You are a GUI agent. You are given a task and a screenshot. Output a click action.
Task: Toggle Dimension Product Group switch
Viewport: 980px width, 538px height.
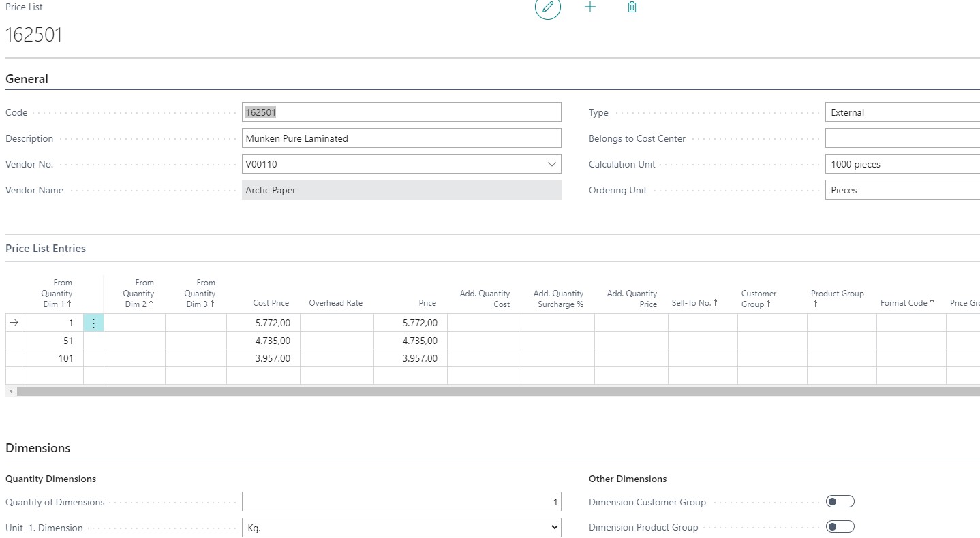tap(840, 527)
